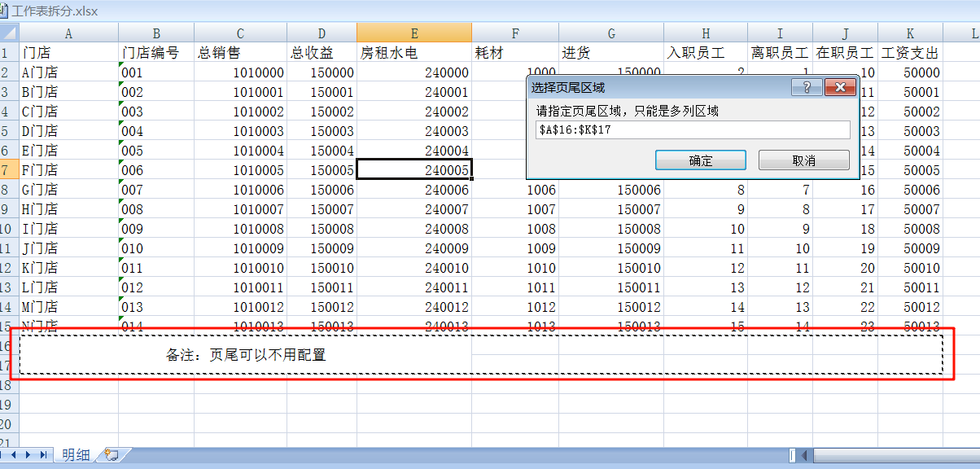980x469 pixels.
Task: Click the cell with value 50007
Action: [x=910, y=209]
